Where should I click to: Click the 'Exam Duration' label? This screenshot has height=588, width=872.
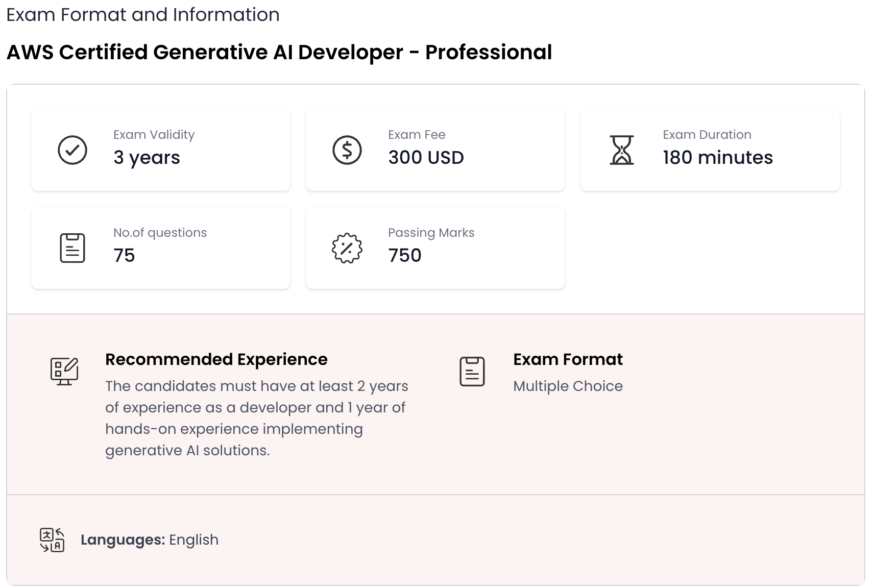[x=707, y=135]
